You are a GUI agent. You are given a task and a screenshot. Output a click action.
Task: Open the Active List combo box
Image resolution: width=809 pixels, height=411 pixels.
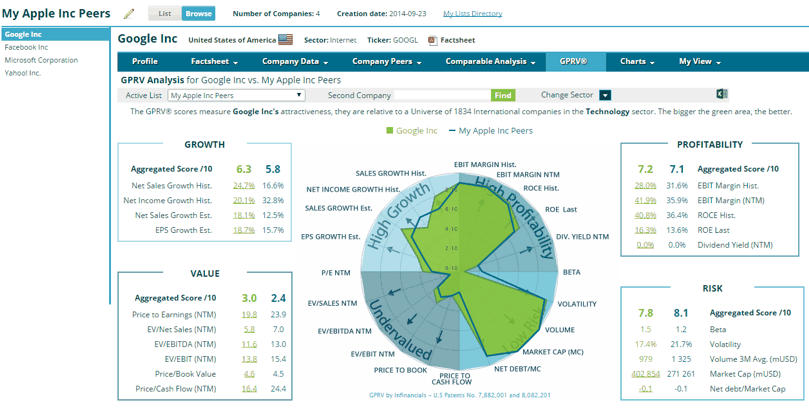tap(236, 95)
